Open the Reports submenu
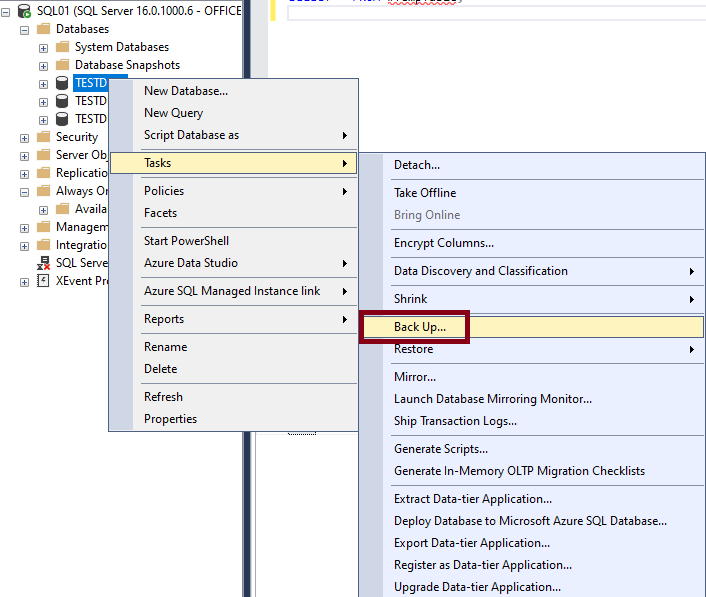Image resolution: width=706 pixels, height=597 pixels. (x=233, y=319)
